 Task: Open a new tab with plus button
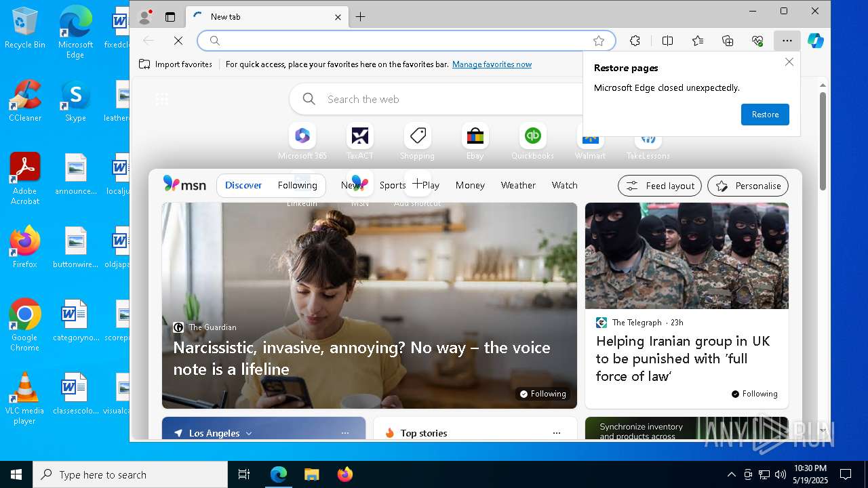[361, 17]
